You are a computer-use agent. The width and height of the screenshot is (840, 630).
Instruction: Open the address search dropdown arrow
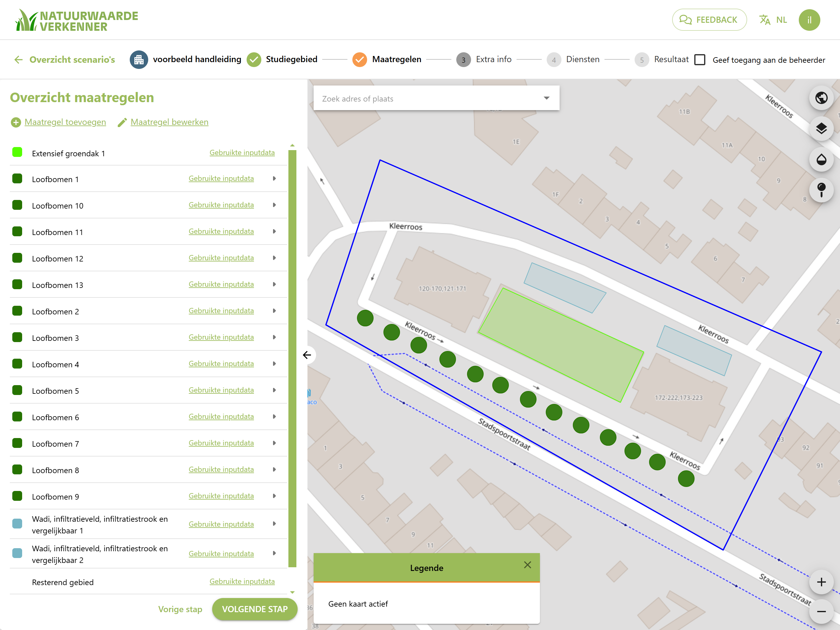[546, 98]
